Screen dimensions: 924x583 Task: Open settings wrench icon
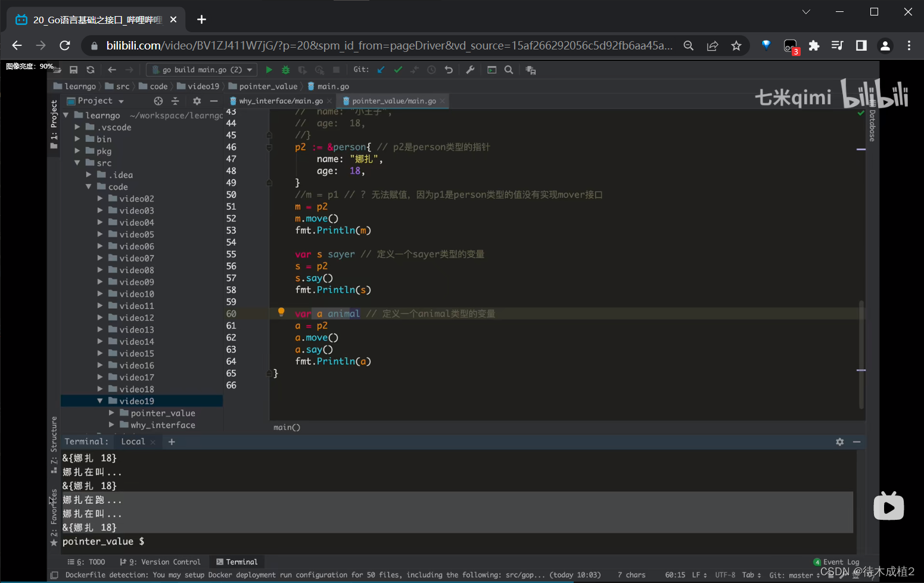(470, 70)
